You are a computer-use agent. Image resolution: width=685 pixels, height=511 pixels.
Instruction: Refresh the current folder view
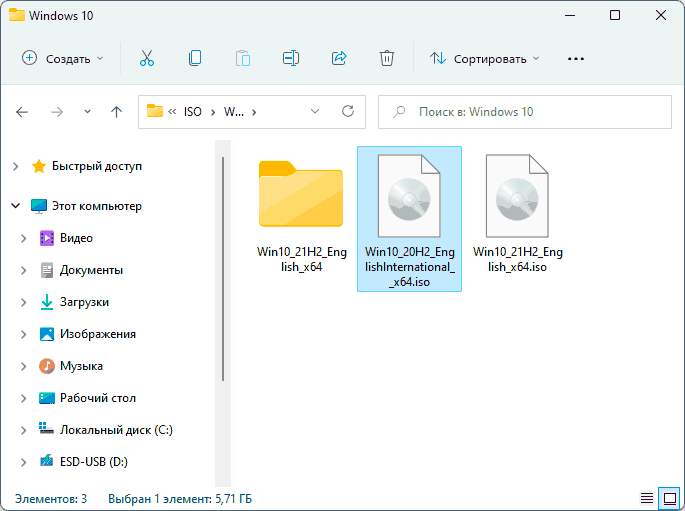point(348,111)
